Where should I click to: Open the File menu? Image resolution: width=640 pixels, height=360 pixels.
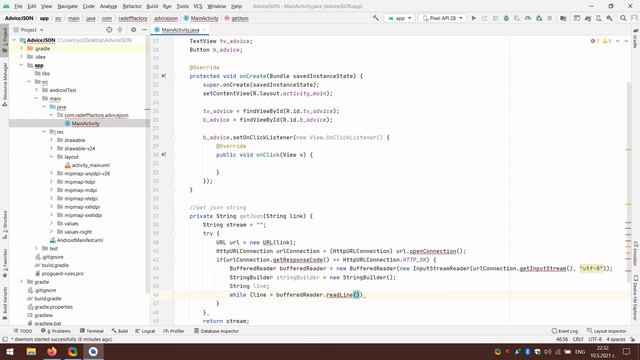(18, 6)
